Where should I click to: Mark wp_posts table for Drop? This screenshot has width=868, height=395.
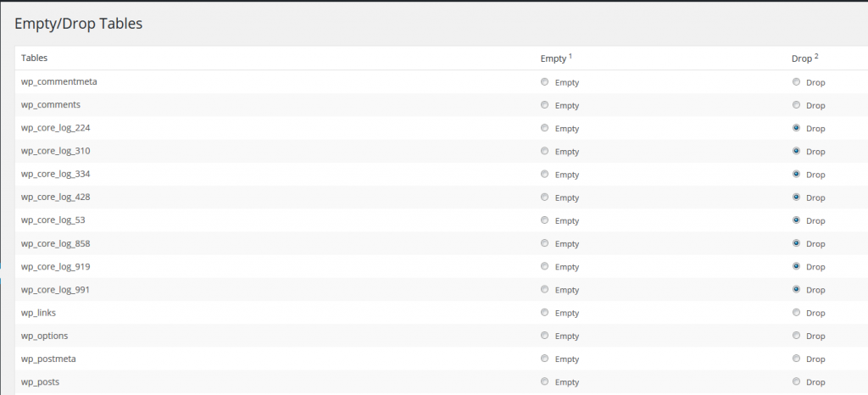(x=796, y=381)
